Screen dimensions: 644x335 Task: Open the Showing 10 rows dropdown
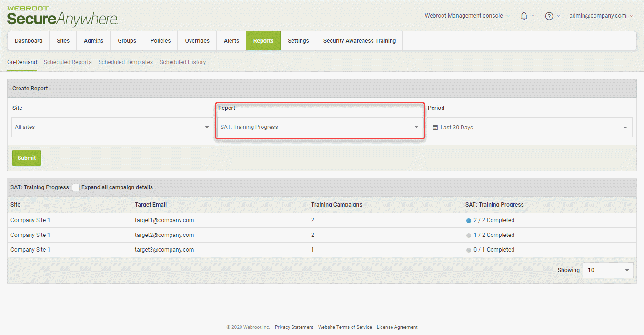pos(608,270)
